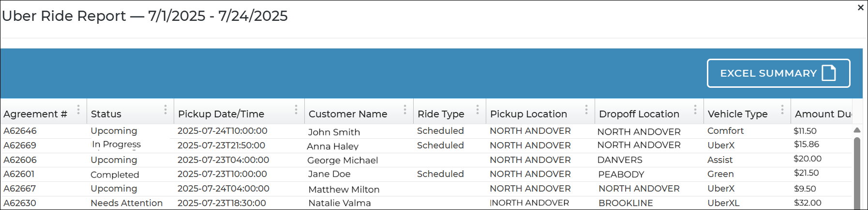Click Jane Doe's Completed status
Image resolution: width=868 pixels, height=210 pixels.
coord(115,175)
